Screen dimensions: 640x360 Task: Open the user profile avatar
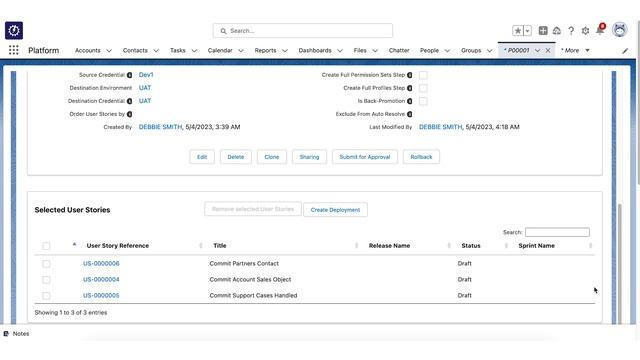tap(620, 30)
